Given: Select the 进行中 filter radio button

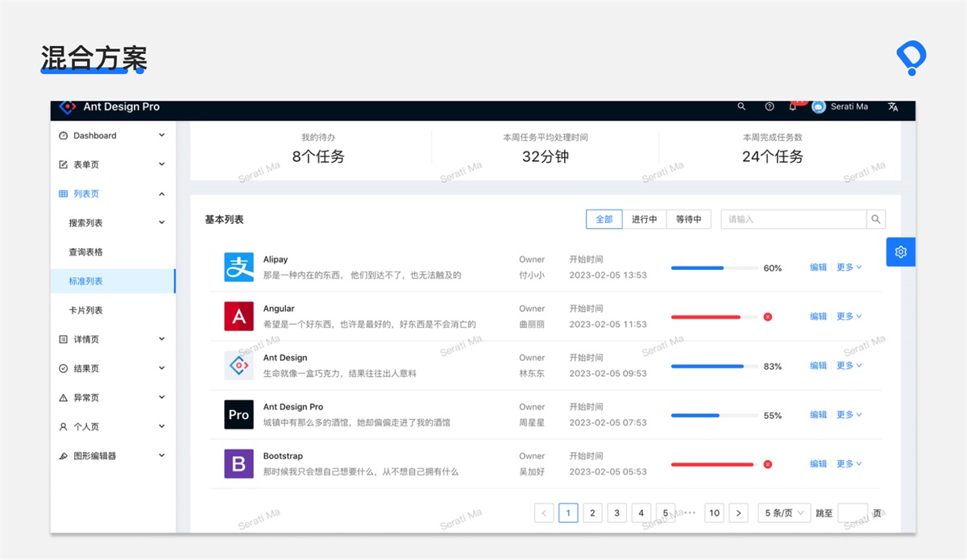Looking at the screenshot, I should tap(644, 219).
